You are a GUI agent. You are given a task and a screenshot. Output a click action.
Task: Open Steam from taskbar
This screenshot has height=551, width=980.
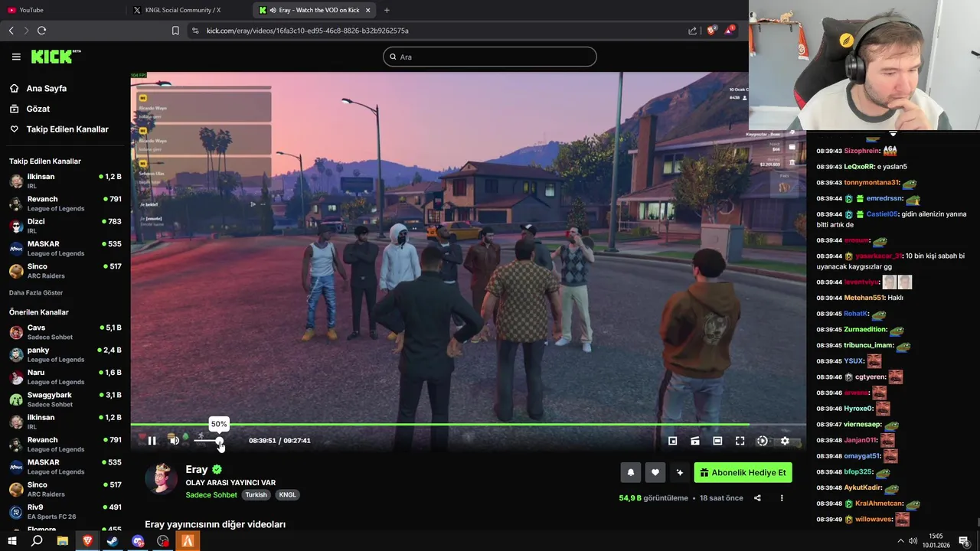pyautogui.click(x=113, y=541)
